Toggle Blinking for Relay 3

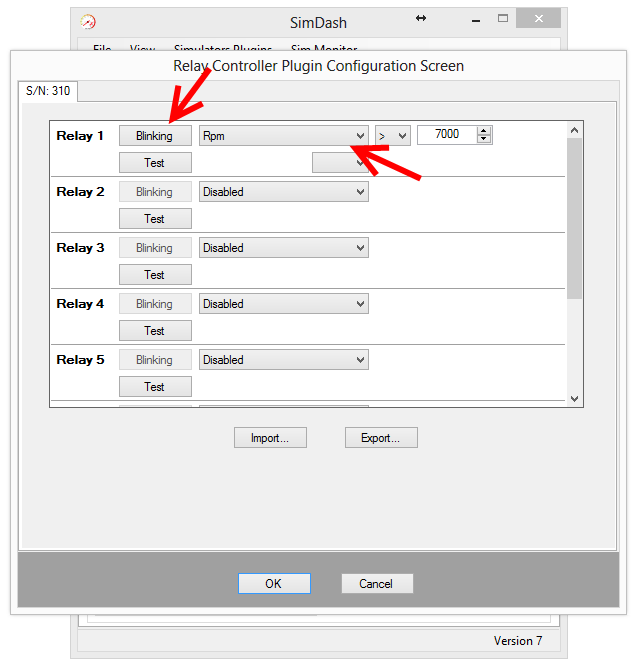click(155, 248)
